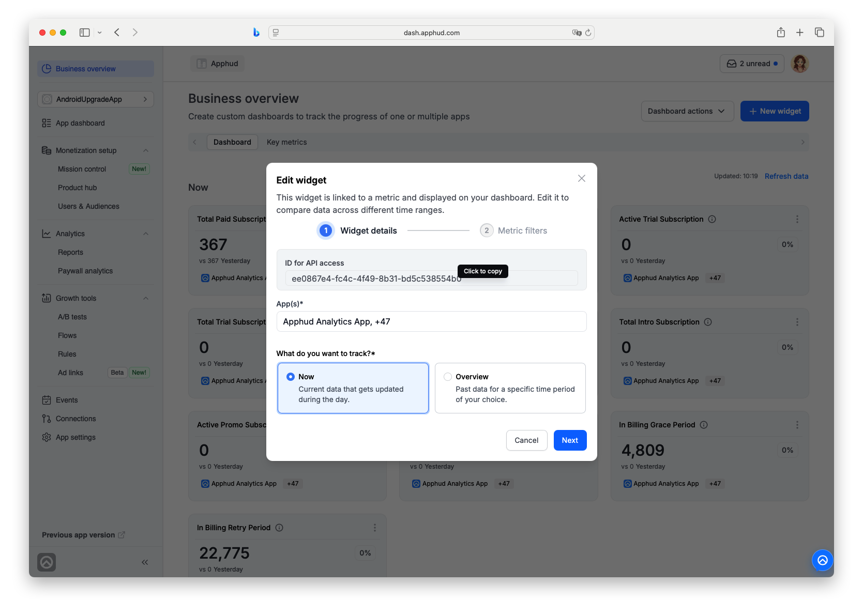Open Rules page

[x=67, y=354]
